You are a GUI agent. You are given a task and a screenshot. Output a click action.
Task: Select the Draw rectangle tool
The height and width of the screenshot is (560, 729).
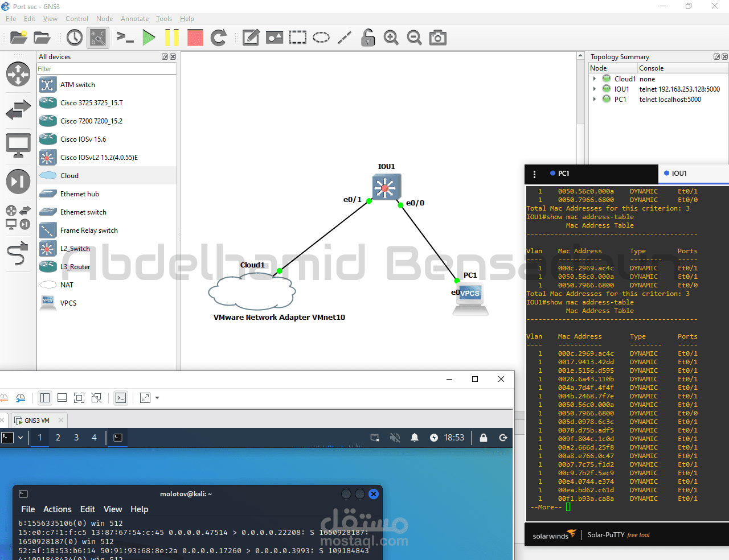point(297,38)
